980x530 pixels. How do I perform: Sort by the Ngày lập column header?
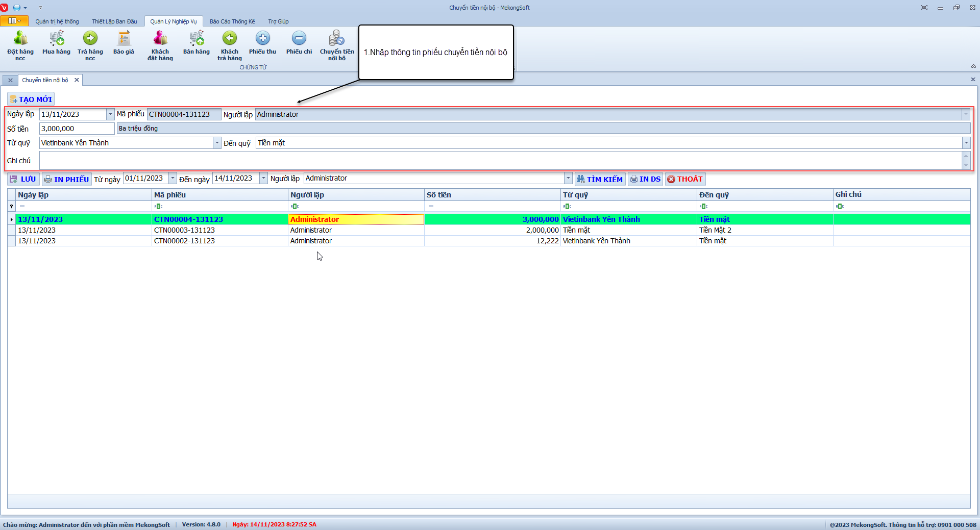[84, 195]
